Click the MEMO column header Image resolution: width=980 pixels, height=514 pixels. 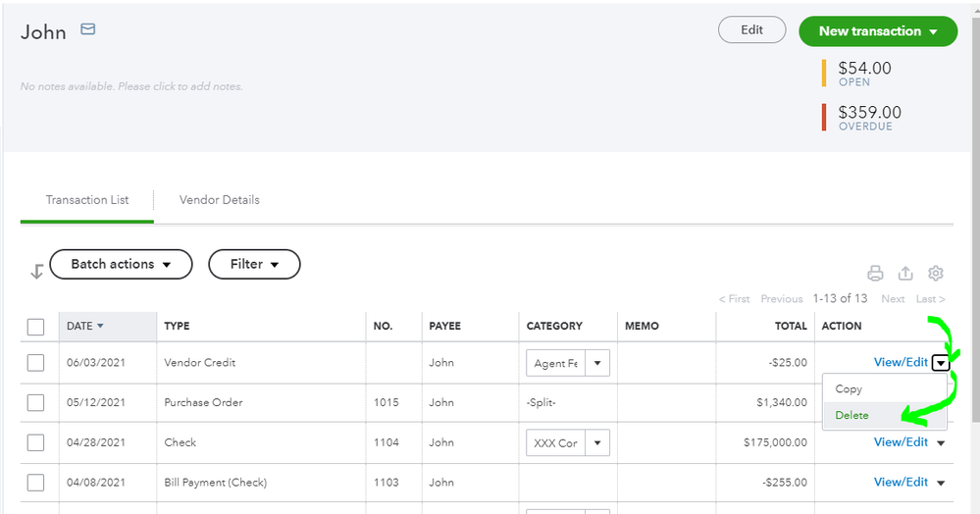click(x=642, y=326)
